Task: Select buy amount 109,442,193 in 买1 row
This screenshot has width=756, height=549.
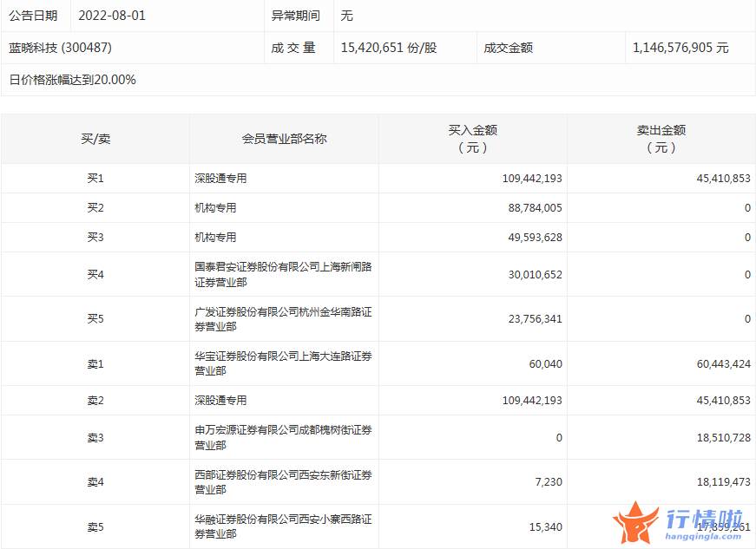Action: (x=532, y=179)
